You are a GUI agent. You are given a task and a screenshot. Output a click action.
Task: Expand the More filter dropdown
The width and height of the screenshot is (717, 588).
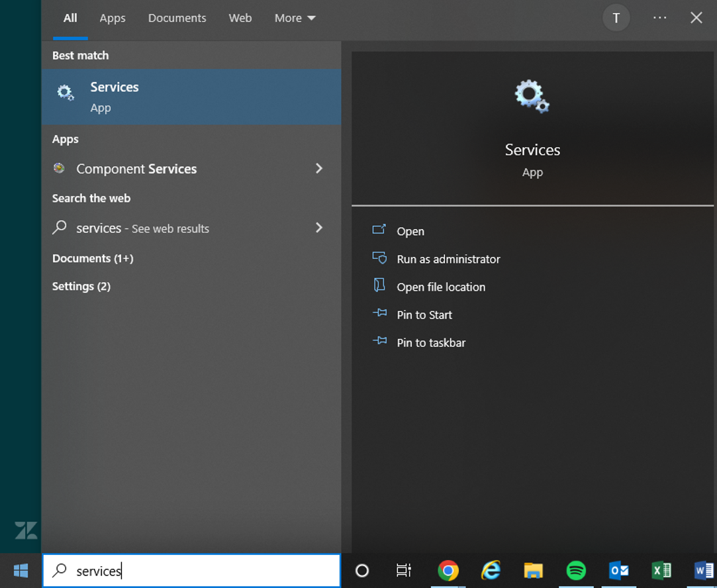pyautogui.click(x=295, y=19)
